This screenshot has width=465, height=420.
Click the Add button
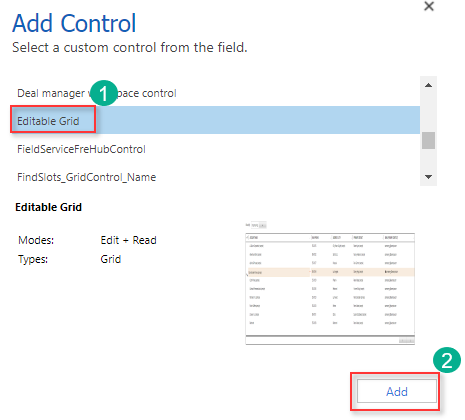pos(397,391)
